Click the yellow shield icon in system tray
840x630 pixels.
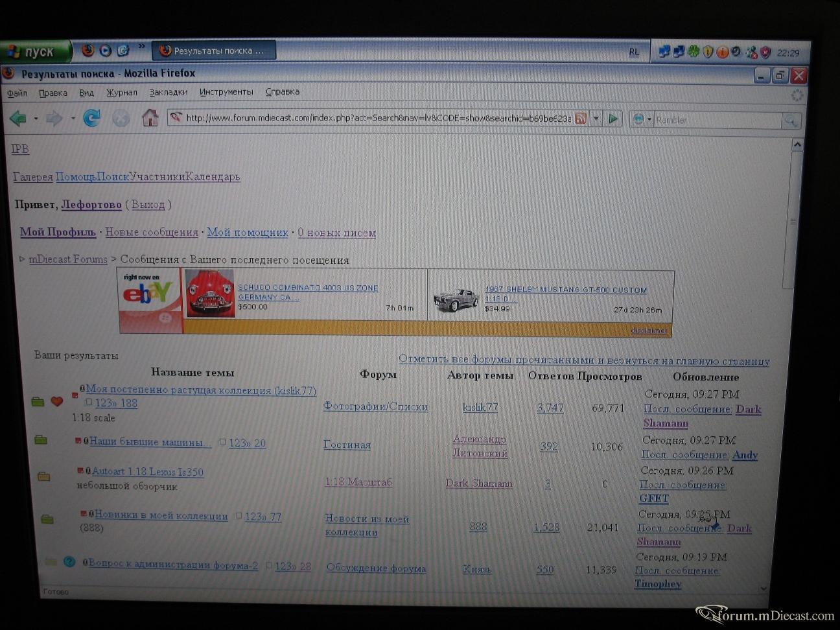(708, 51)
